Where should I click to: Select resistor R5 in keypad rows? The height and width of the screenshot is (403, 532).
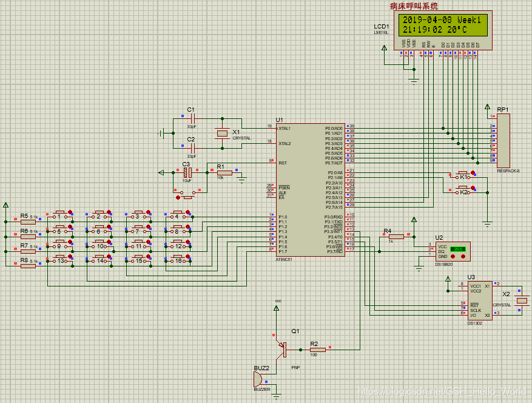coord(28,222)
